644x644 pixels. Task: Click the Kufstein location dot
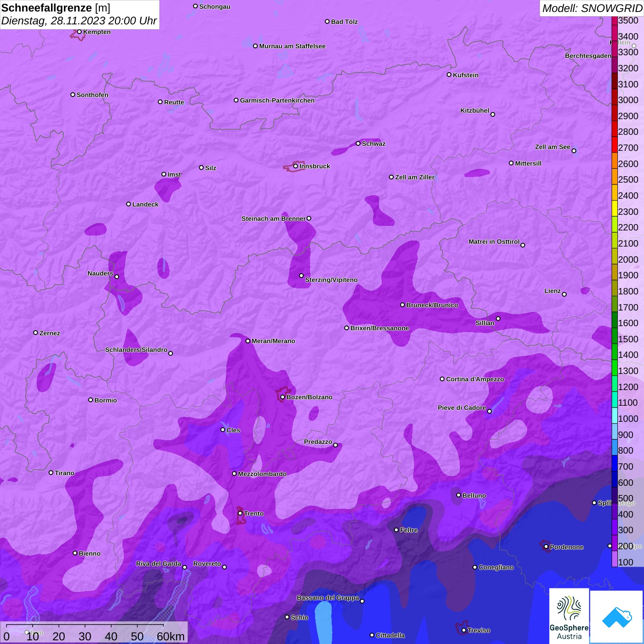(449, 75)
